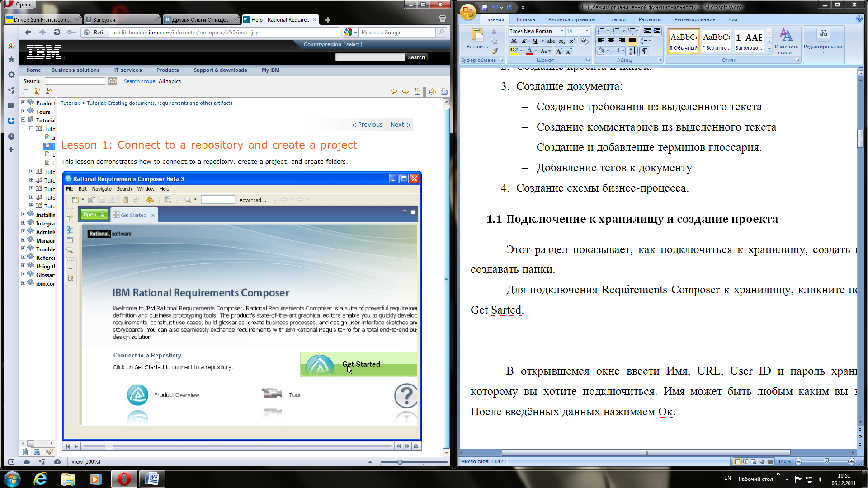Toggle italic formatting in Word ribbon
Image resolution: width=868 pixels, height=488 pixels.
(x=524, y=41)
